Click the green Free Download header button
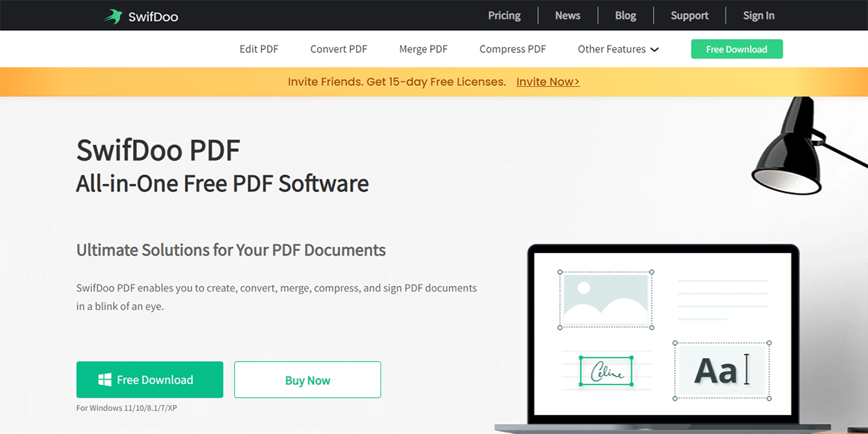The image size is (868, 434). point(736,49)
